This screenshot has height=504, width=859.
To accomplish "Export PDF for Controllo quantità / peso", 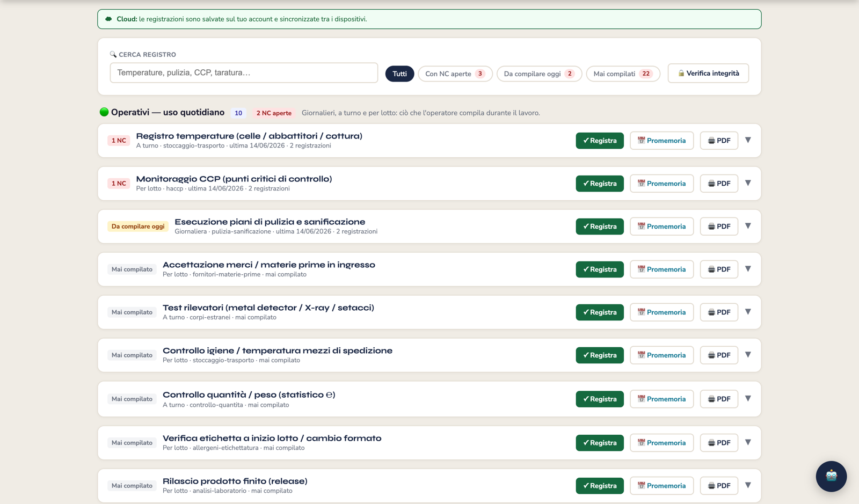I will click(719, 399).
